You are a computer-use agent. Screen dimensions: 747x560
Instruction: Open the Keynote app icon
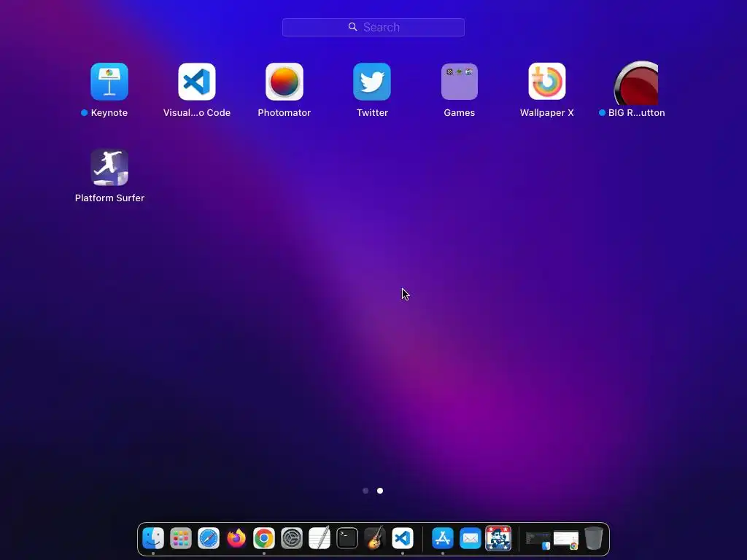point(109,82)
